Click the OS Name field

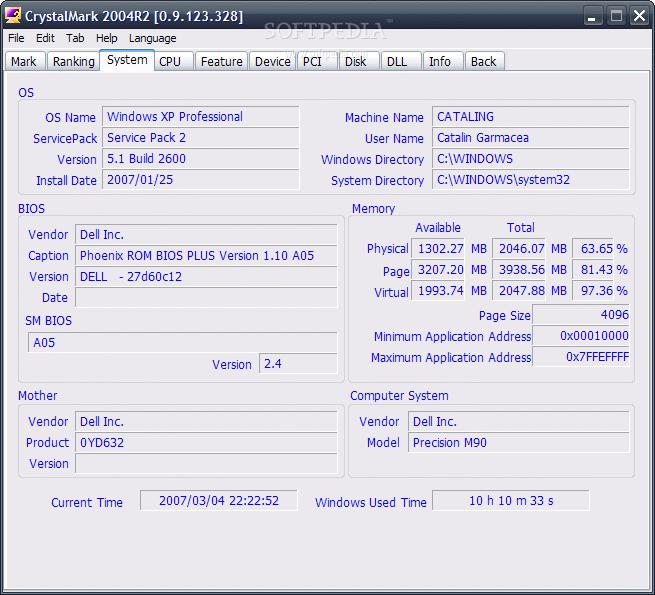click(x=200, y=117)
